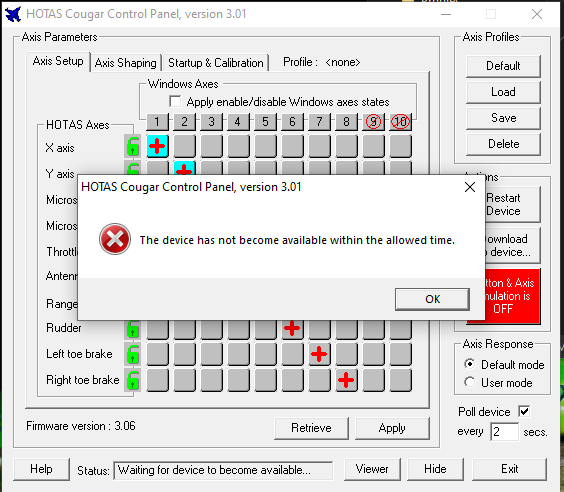The height and width of the screenshot is (492, 564).
Task: Click Windows axis 7 column header
Action: point(319,122)
